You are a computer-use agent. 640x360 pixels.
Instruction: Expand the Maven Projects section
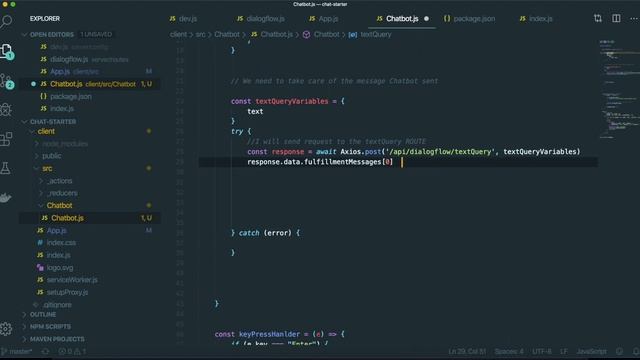56,339
